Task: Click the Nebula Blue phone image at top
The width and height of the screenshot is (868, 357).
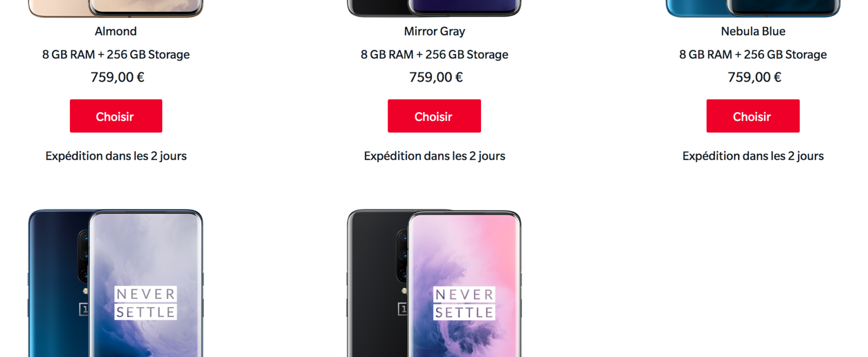Action: [753, 9]
